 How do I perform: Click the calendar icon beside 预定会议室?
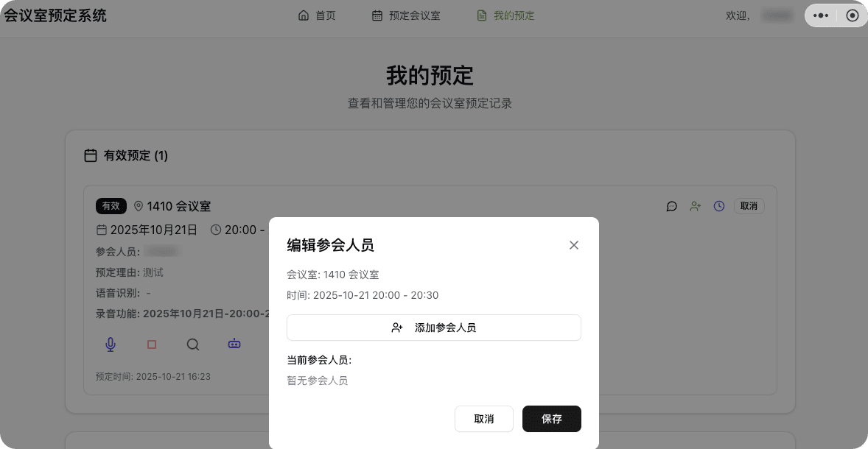(377, 15)
